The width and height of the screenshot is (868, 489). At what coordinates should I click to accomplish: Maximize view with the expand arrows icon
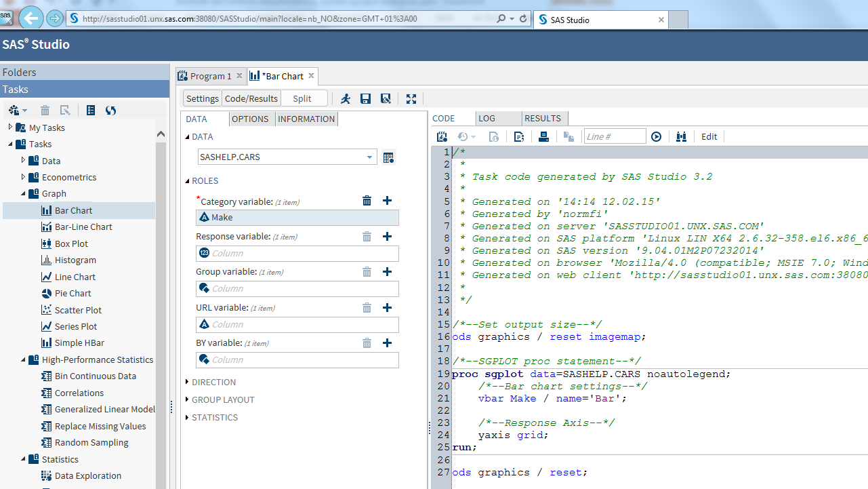tap(411, 98)
